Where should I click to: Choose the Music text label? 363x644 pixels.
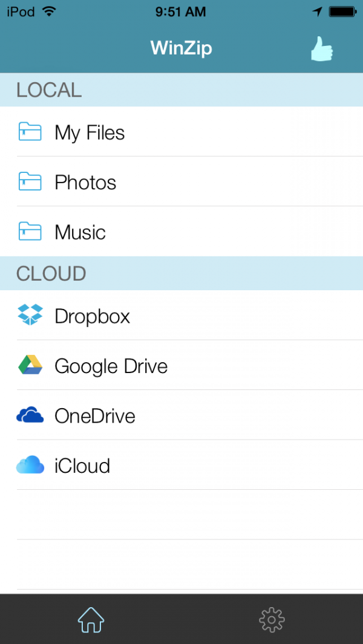(x=80, y=232)
